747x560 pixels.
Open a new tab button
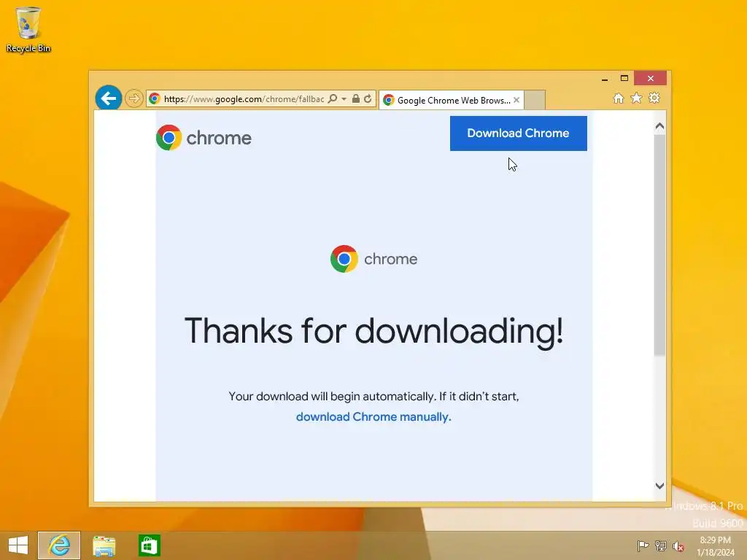535,100
